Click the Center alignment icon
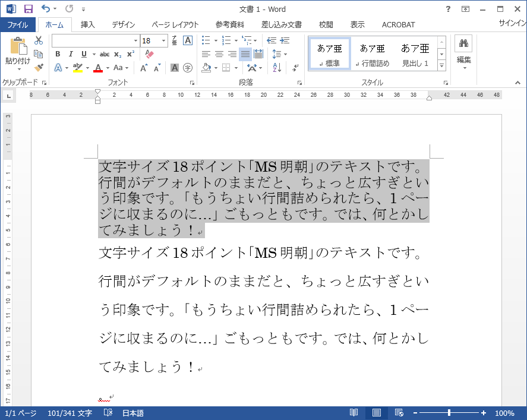 pos(219,54)
